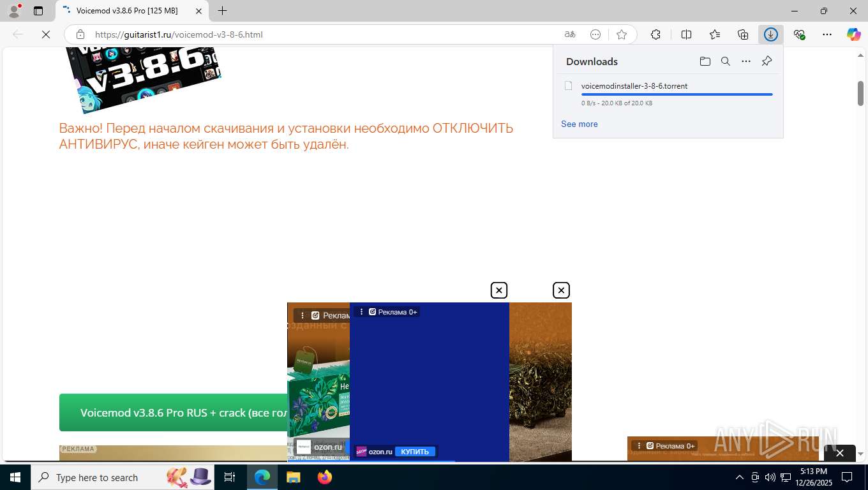Open the Copilot sidebar icon
This screenshot has width=868, height=490.
[854, 34]
